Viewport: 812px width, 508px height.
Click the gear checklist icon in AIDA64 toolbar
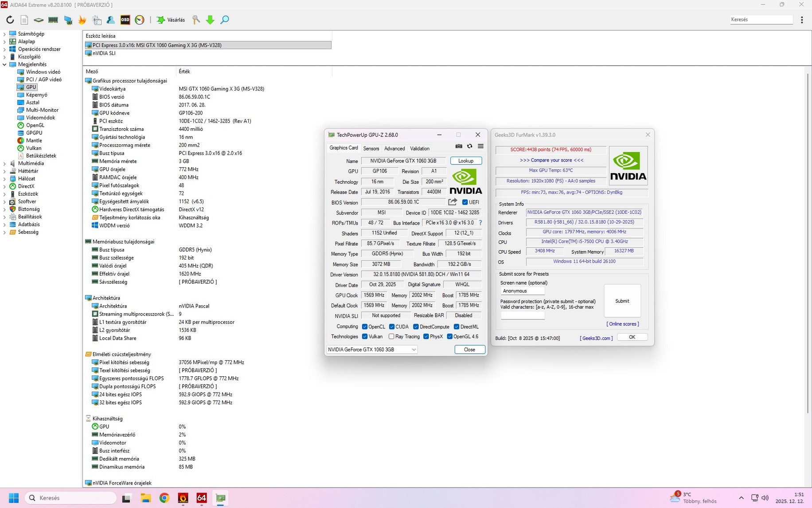[x=97, y=20]
